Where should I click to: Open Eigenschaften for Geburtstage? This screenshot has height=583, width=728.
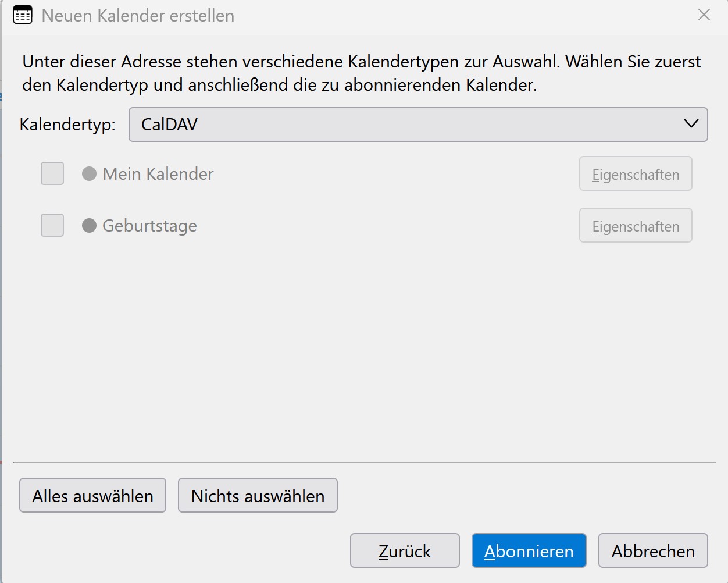pyautogui.click(x=635, y=226)
